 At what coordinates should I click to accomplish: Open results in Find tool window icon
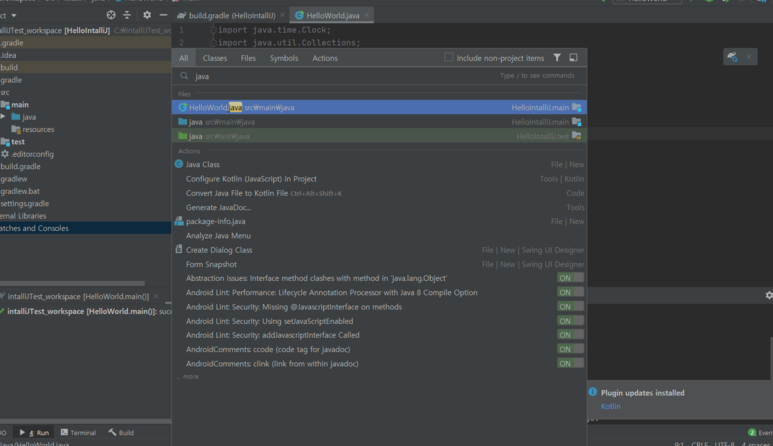pos(573,58)
